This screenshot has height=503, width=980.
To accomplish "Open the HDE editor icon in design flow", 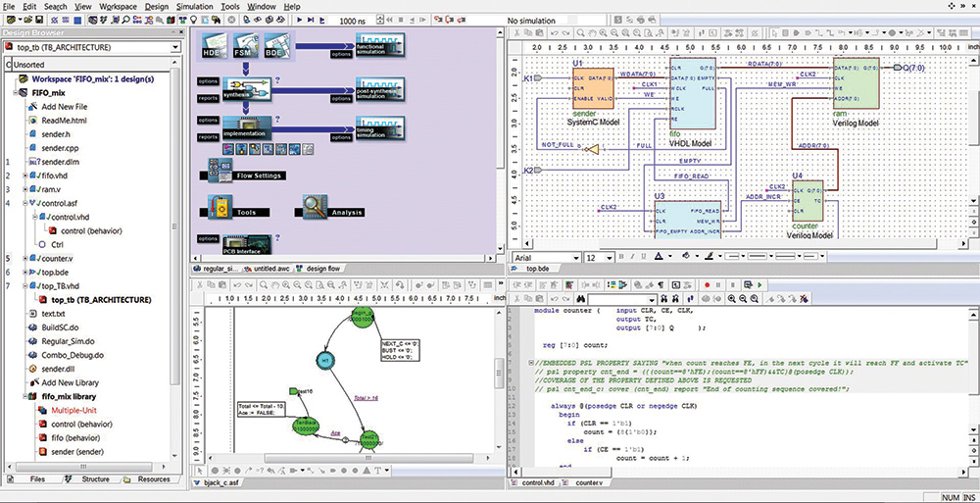I will click(216, 47).
